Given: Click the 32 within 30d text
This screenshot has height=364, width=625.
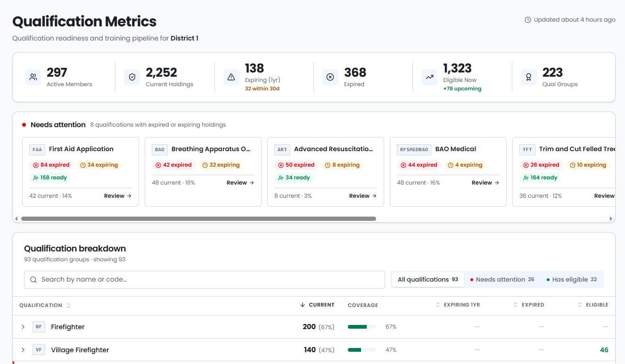Looking at the screenshot, I should tap(262, 89).
